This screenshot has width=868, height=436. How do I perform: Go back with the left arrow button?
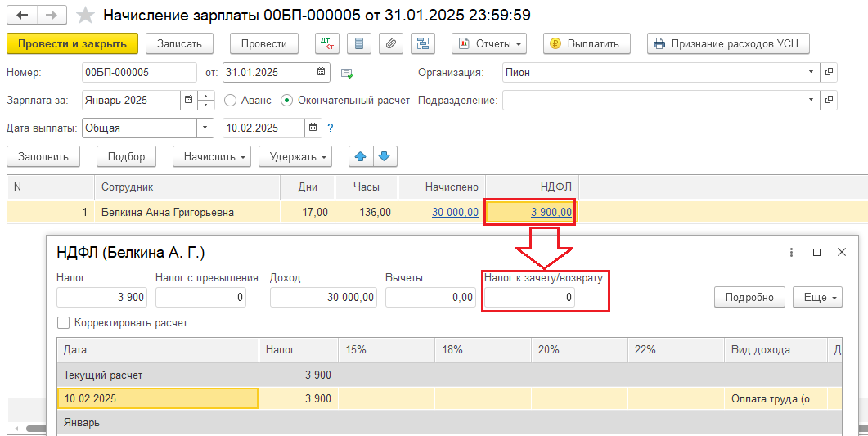[22, 15]
